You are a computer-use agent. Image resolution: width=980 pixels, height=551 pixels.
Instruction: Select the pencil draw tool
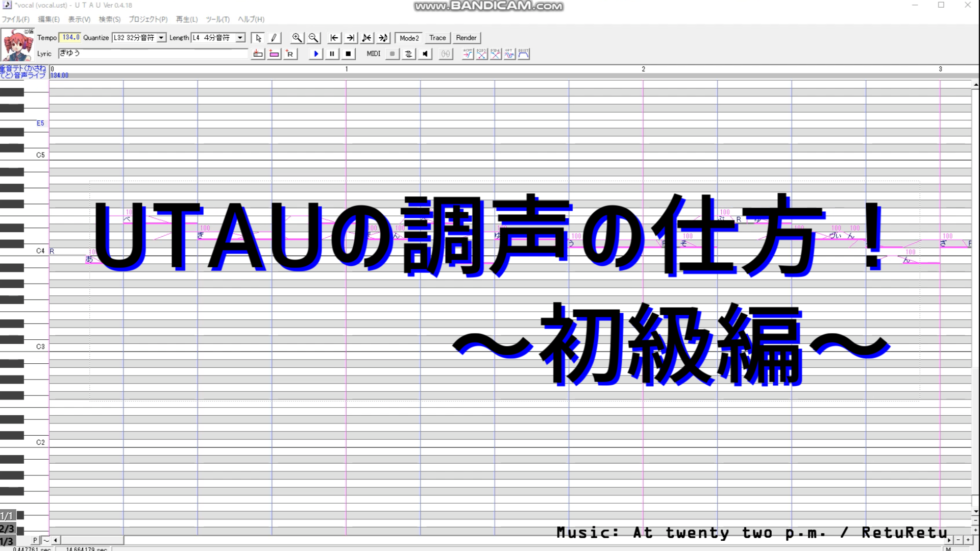point(274,38)
